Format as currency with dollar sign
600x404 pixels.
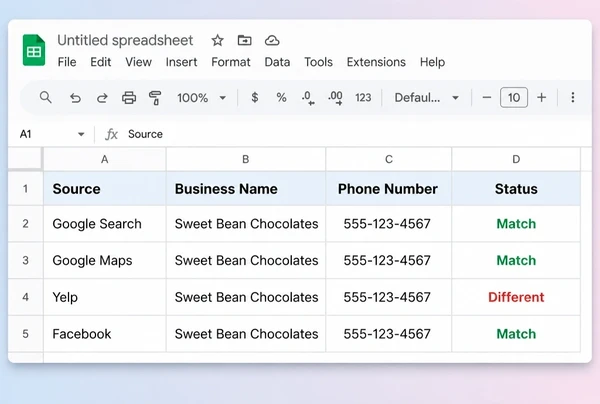254,98
